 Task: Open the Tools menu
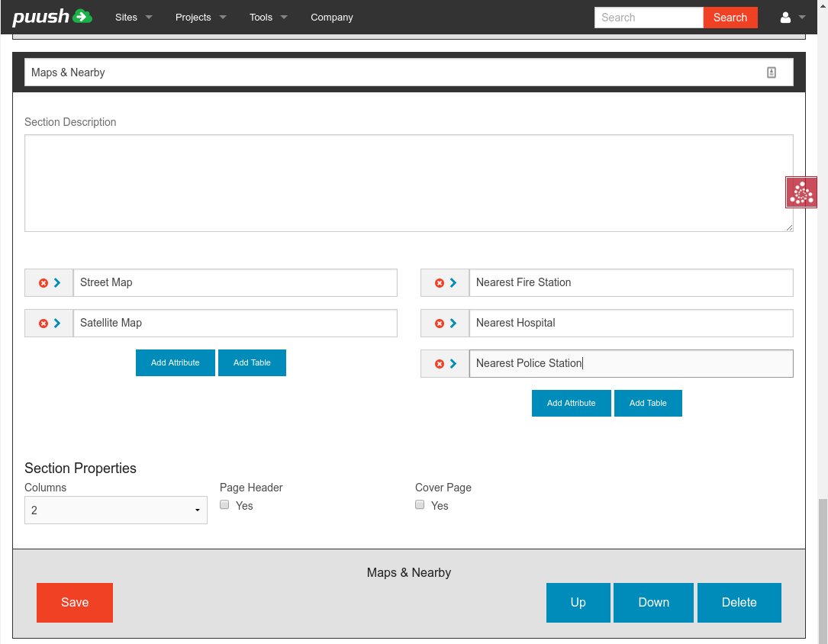(268, 18)
